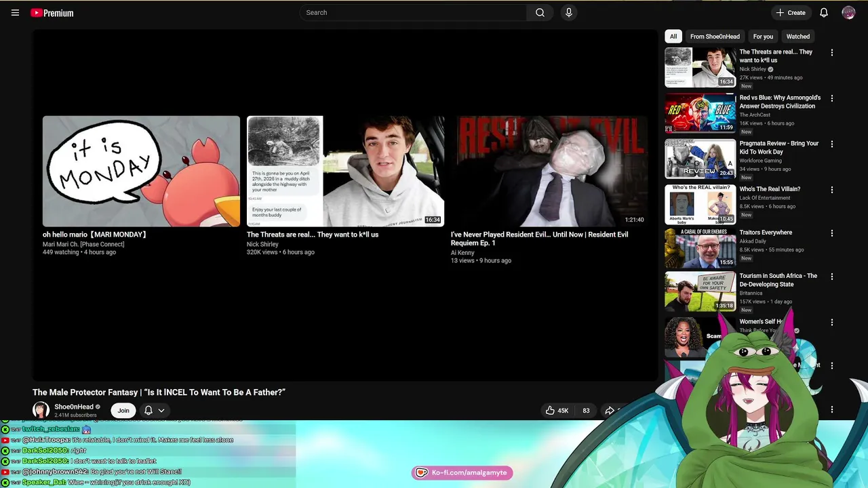This screenshot has width=868, height=488.
Task: Open sidebar title Red vs Blue Asmongold's Answer
Action: pyautogui.click(x=780, y=102)
